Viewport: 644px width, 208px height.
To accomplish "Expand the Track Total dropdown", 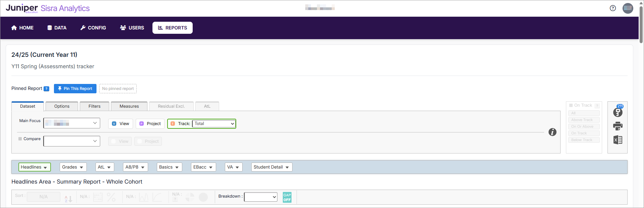I will 213,124.
